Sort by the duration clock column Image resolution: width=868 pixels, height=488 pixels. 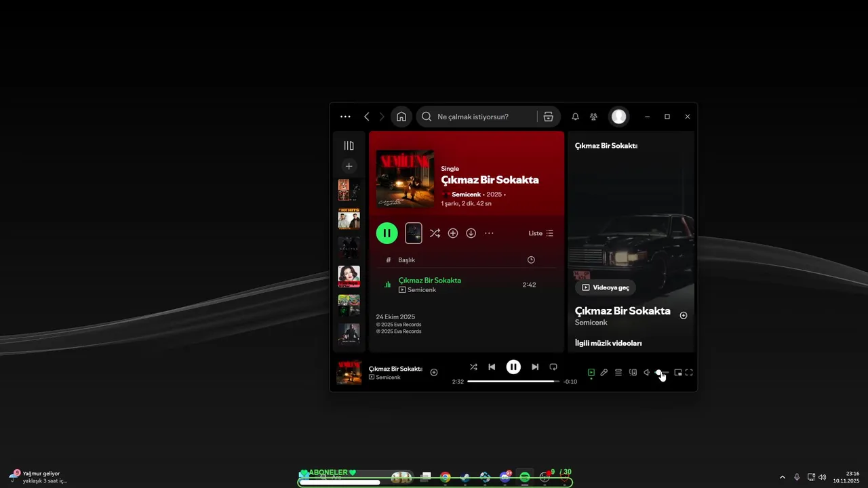531,260
